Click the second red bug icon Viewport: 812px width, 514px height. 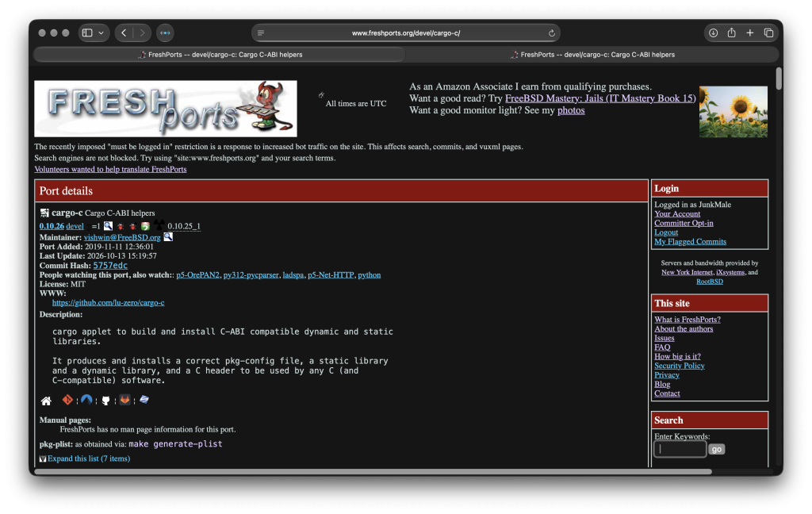(132, 226)
